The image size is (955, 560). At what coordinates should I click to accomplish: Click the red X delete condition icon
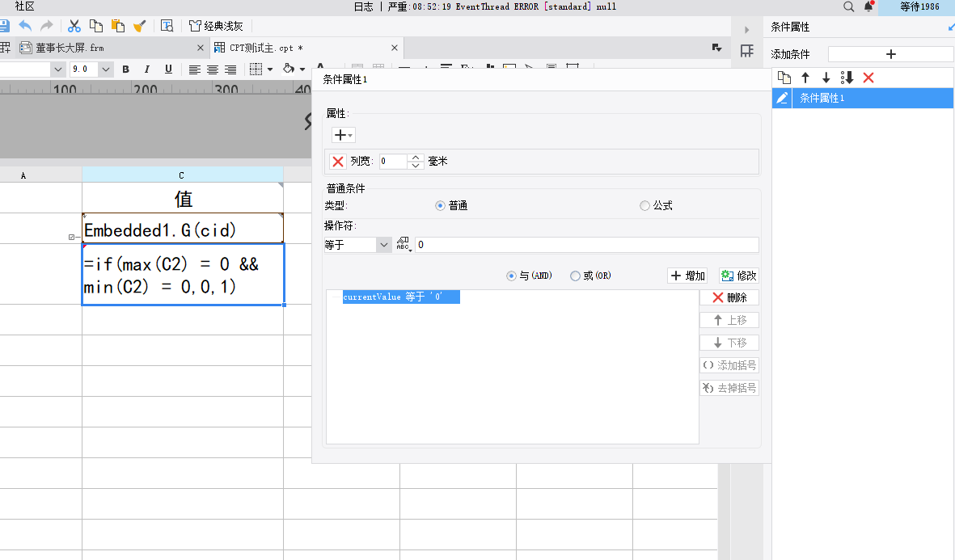pyautogui.click(x=868, y=78)
